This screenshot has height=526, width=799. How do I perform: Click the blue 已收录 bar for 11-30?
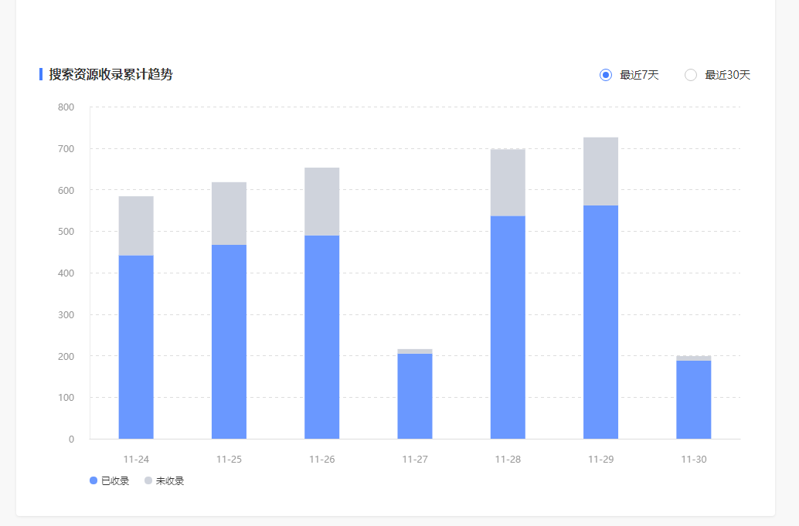coord(694,400)
